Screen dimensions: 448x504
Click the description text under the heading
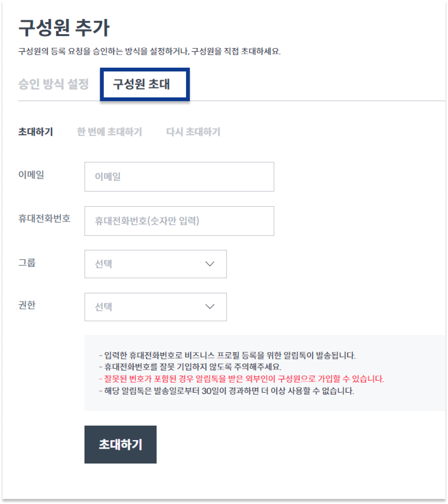pyautogui.click(x=149, y=51)
